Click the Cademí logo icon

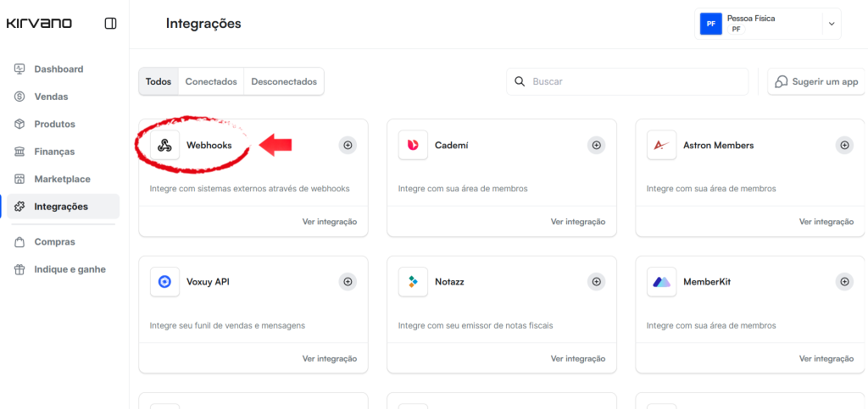pyautogui.click(x=413, y=146)
